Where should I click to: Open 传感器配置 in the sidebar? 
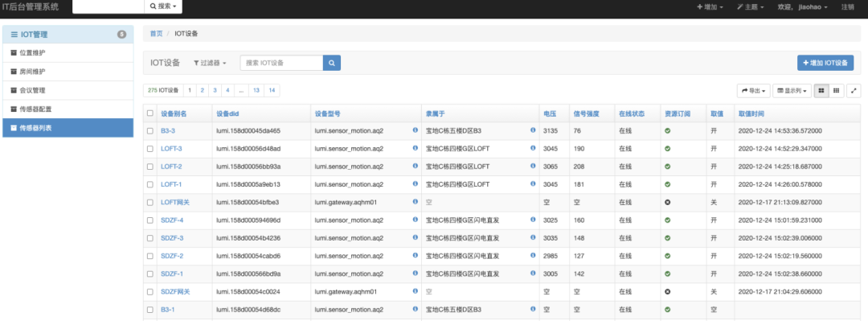(68, 109)
